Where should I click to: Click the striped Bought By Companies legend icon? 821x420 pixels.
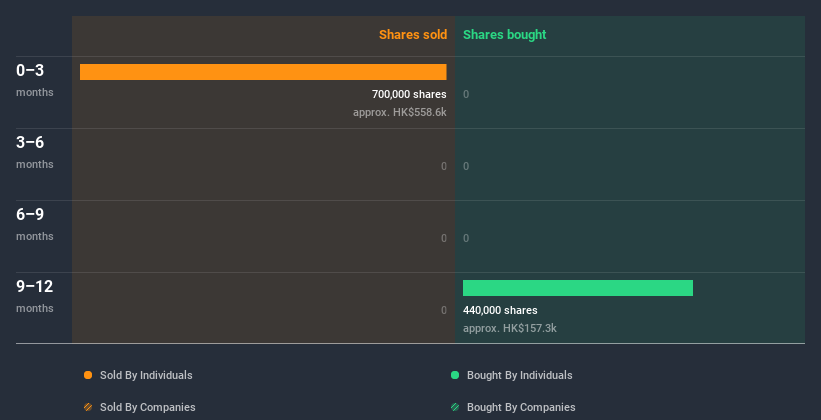tap(455, 407)
